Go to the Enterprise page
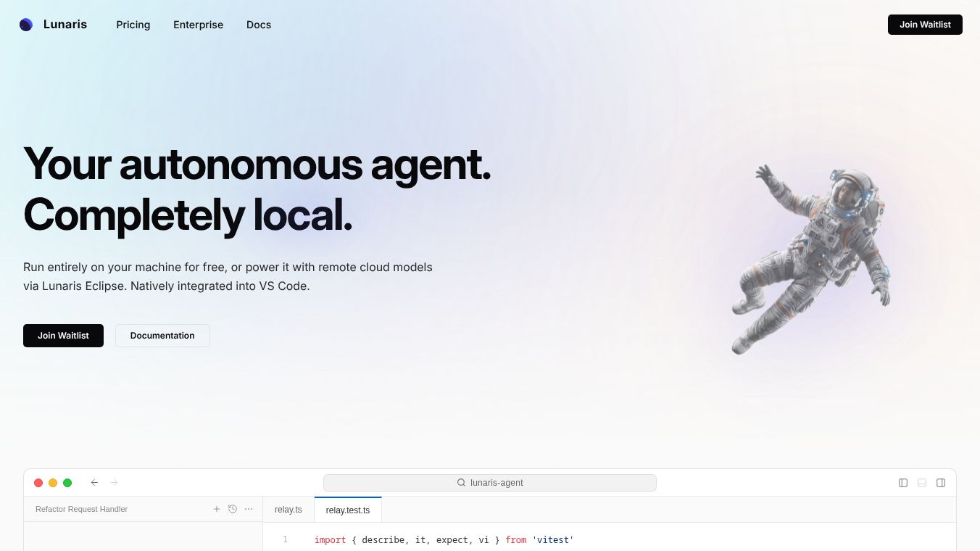The image size is (980, 551). 198,25
